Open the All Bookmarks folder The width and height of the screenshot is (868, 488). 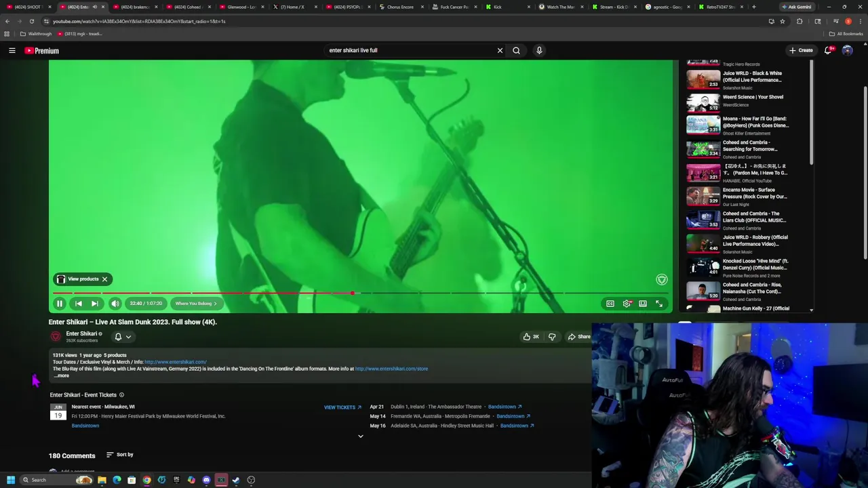point(846,34)
